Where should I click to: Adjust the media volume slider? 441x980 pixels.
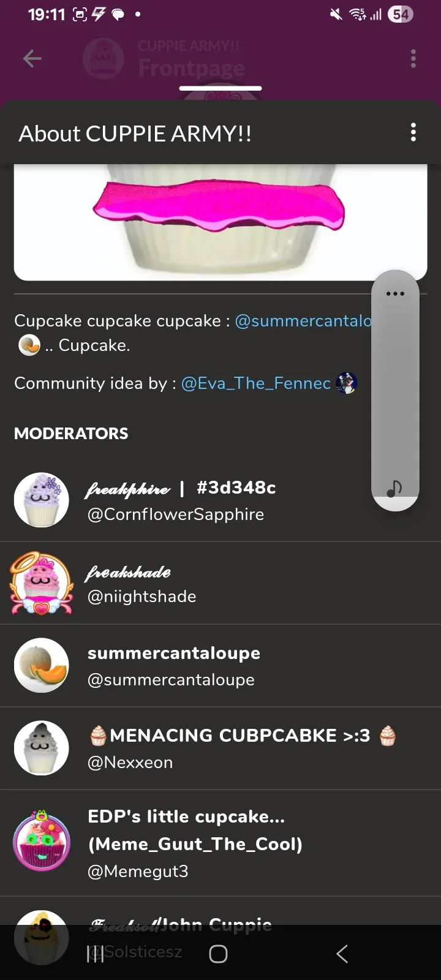pos(395,392)
